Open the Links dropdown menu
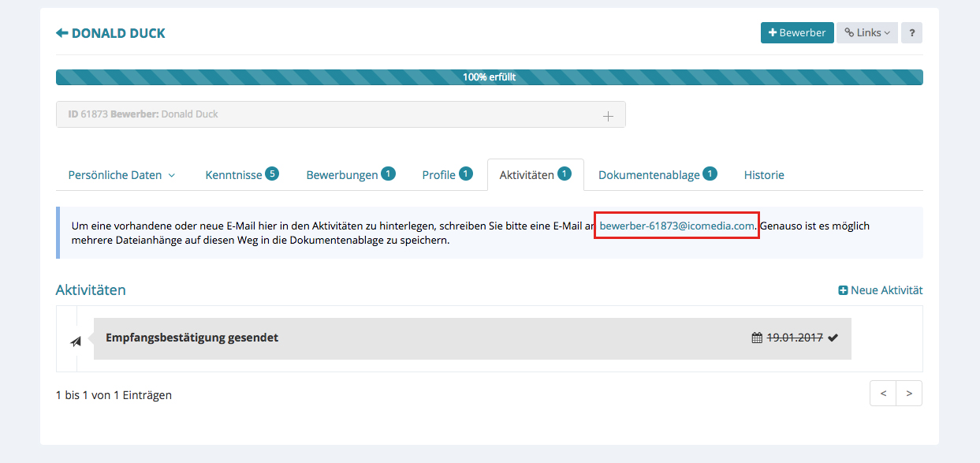Screen dimensions: 980x463 coord(866,33)
